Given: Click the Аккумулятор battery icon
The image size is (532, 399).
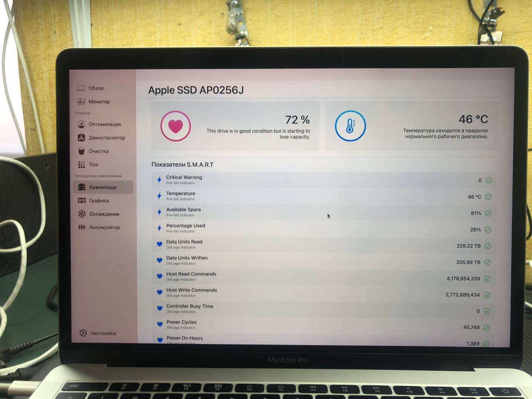Looking at the screenshot, I should pyautogui.click(x=82, y=227).
